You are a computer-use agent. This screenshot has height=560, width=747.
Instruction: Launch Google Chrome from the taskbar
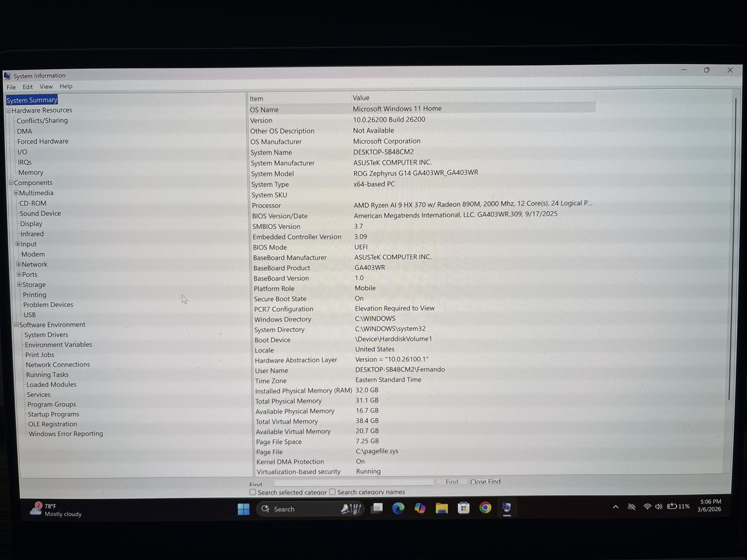(x=485, y=508)
